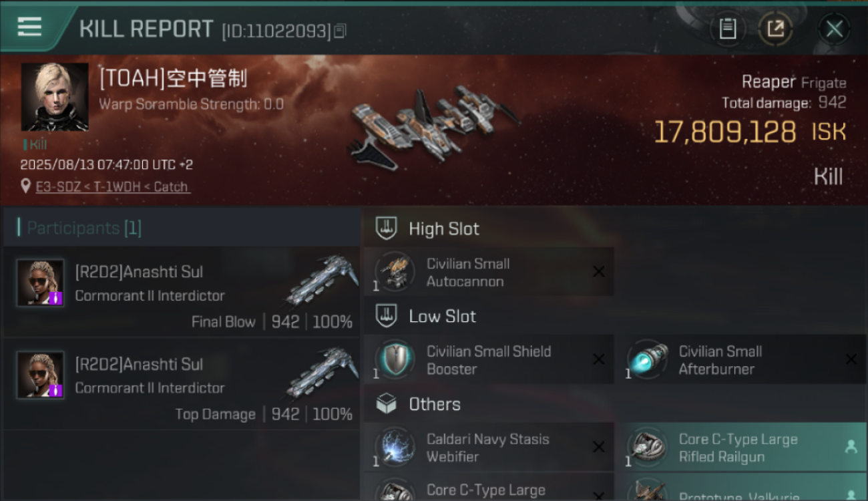Select the Civilian Small Autocannon icon
Image resolution: width=868 pixels, height=501 pixels.
click(x=395, y=272)
